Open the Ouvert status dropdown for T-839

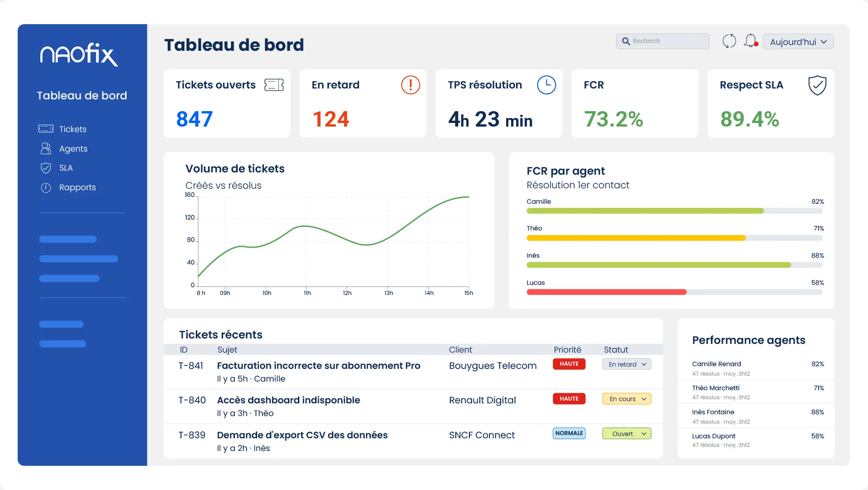coord(627,434)
